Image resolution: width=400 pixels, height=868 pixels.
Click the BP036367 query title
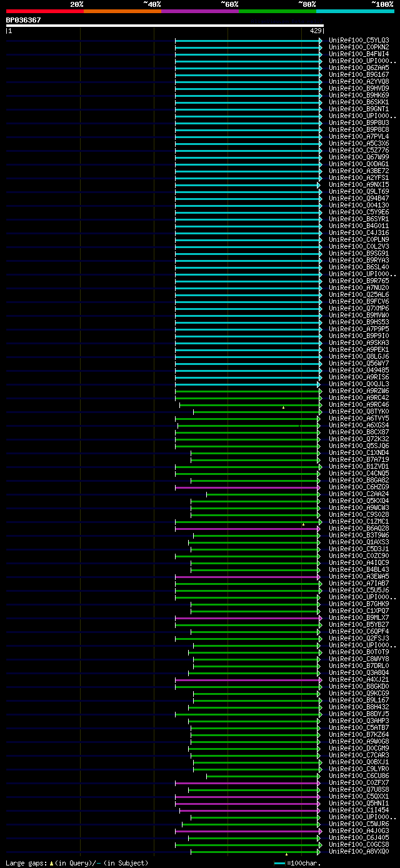coord(24,20)
